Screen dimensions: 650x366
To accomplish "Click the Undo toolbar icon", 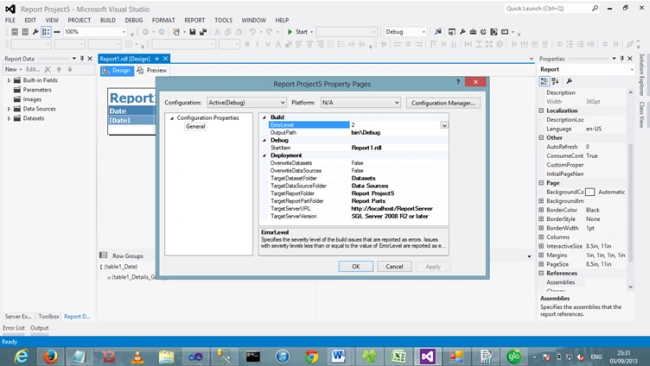I will click(252, 32).
